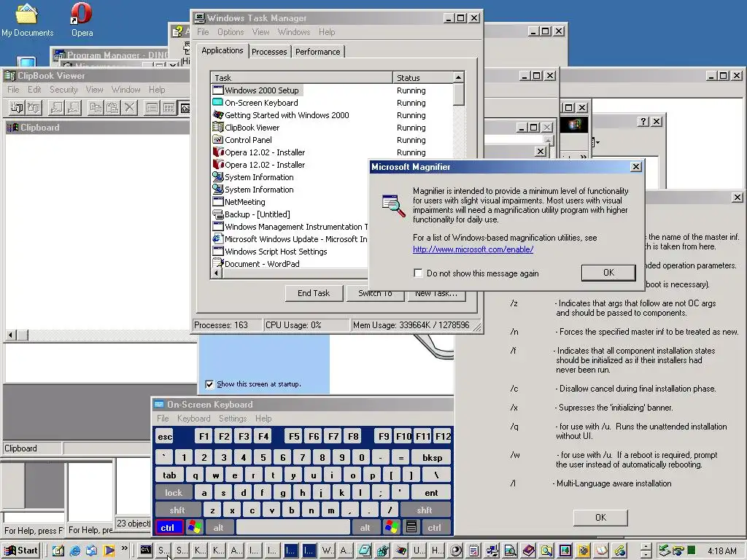Select the Backup - [Untitled] task row
This screenshot has height=560, width=747.
pyautogui.click(x=290, y=214)
